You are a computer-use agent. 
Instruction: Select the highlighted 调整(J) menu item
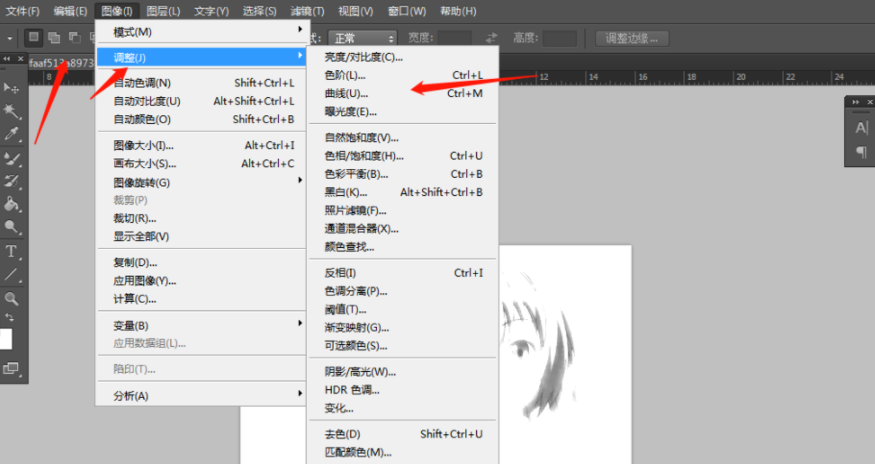coord(201,57)
